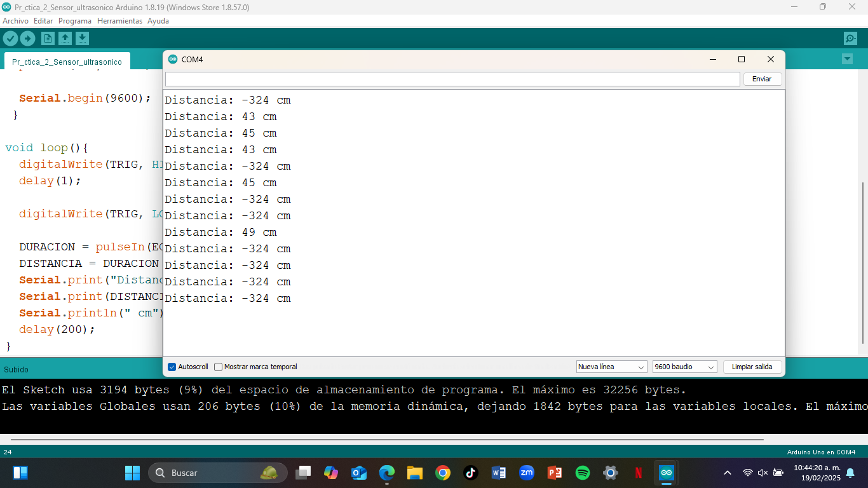Expand the Nueva línea line-ending dropdown
Image resolution: width=868 pixels, height=488 pixels.
[611, 367]
